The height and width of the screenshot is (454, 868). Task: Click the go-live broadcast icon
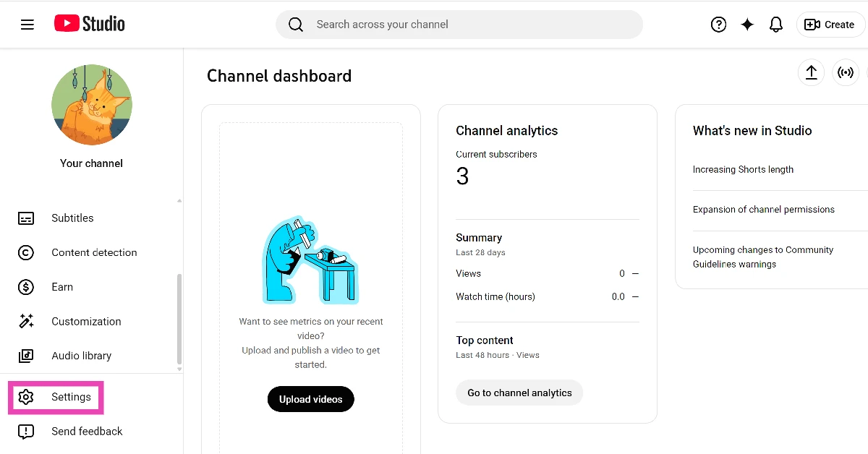(846, 72)
